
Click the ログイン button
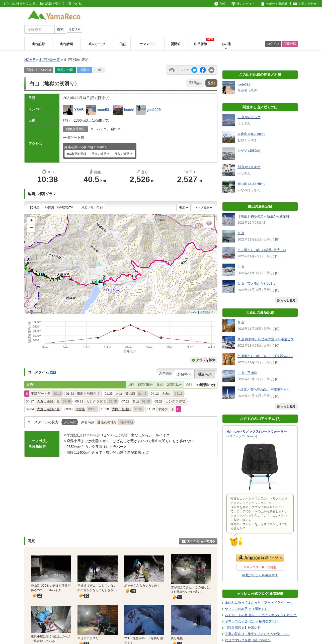(x=273, y=44)
